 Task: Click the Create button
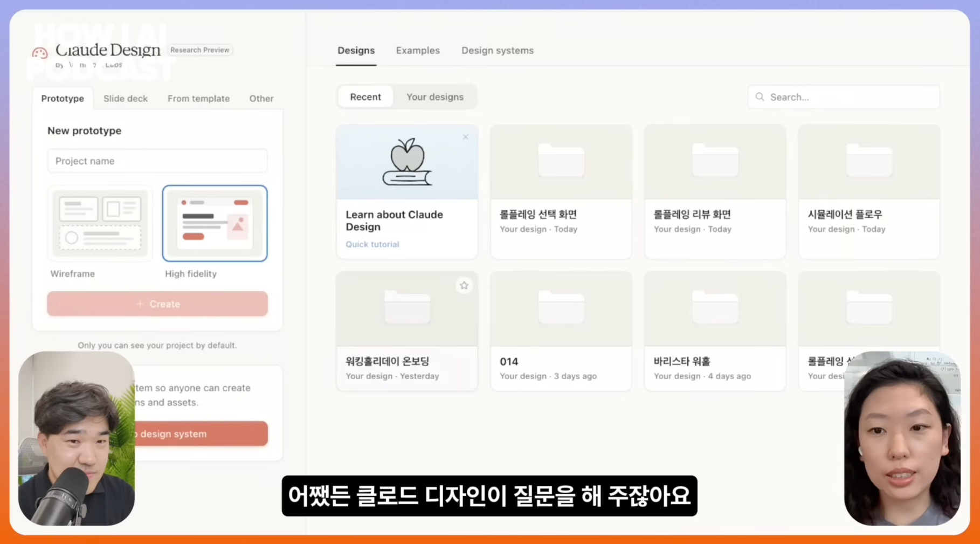157,304
